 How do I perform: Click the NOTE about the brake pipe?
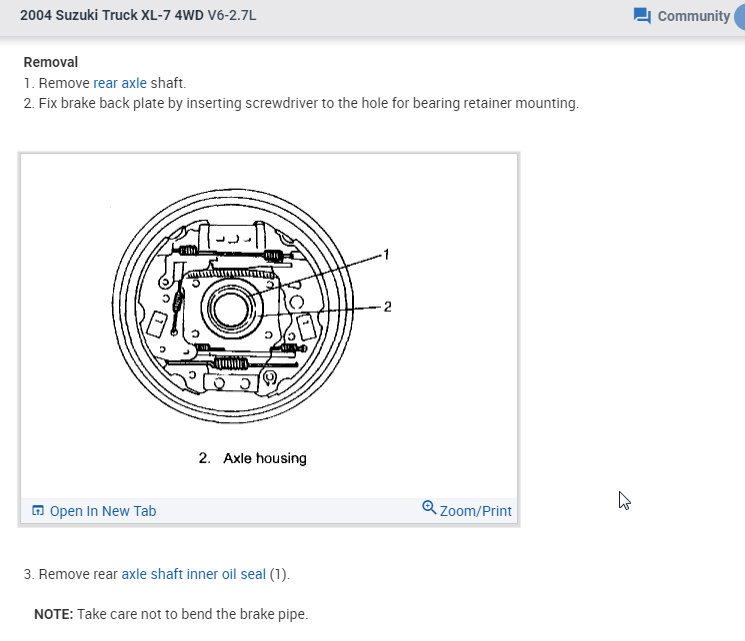click(171, 614)
